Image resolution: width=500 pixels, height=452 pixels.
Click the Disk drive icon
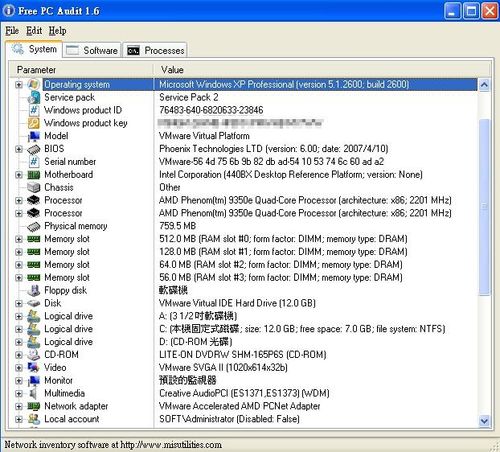coord(33,303)
